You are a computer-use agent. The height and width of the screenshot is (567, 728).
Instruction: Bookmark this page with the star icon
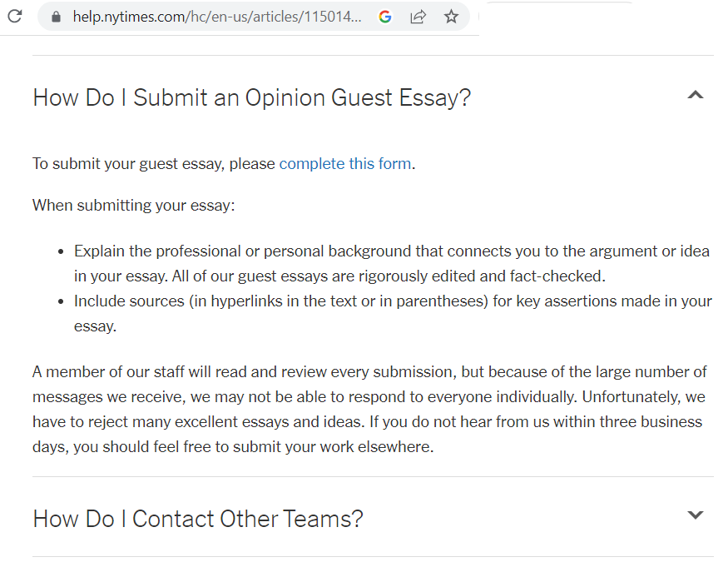pos(451,17)
